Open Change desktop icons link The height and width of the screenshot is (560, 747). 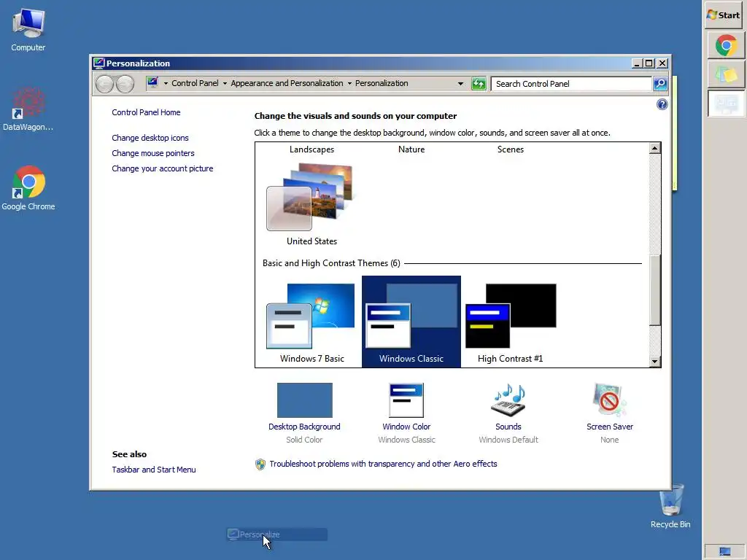coord(150,138)
